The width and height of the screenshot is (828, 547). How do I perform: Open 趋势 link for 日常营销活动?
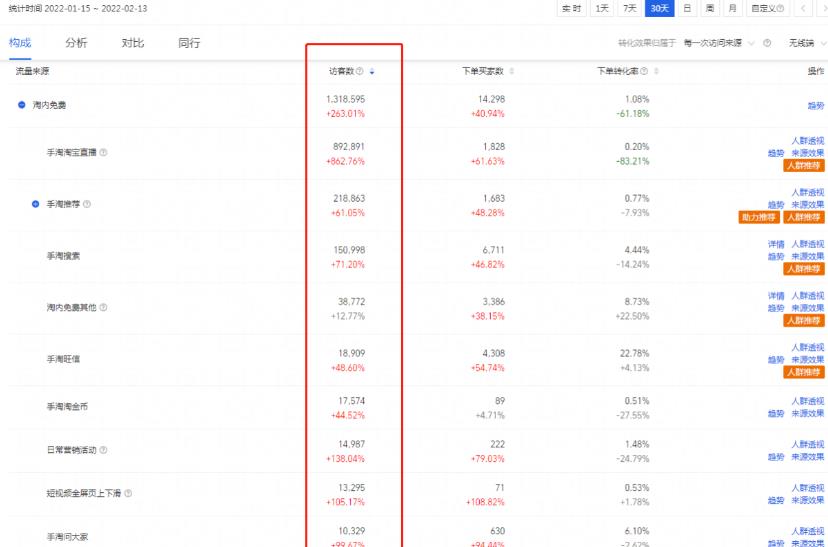pos(776,457)
